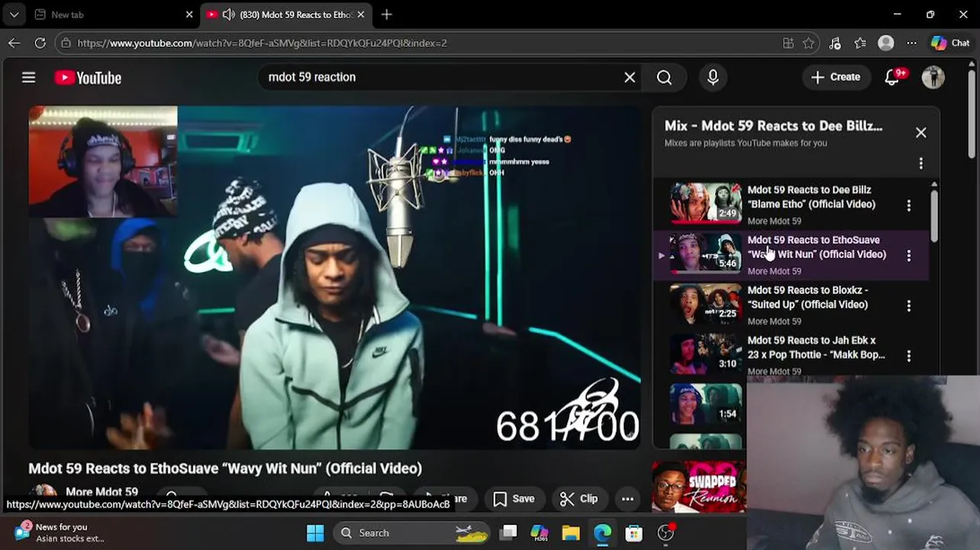Open the browser favorites list icon
980x550 pixels.
pyautogui.click(x=860, y=43)
